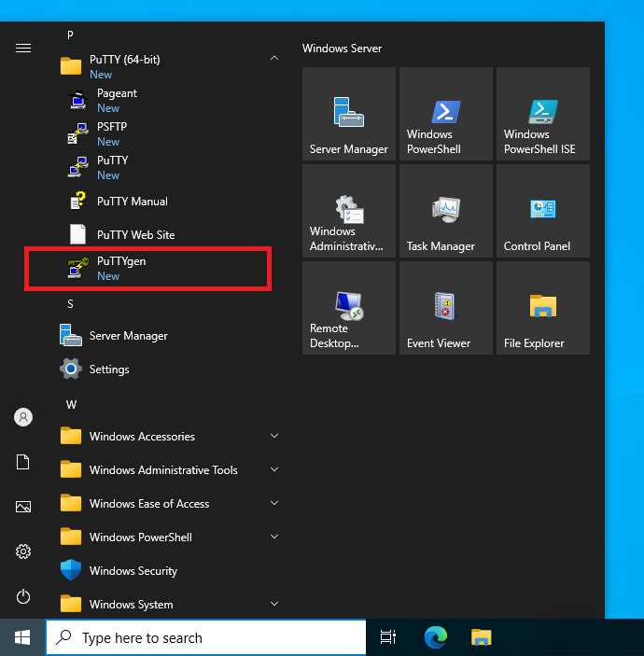This screenshot has height=656, width=644.
Task: Open Settings gear in the Start sidebar
Action: tap(23, 551)
